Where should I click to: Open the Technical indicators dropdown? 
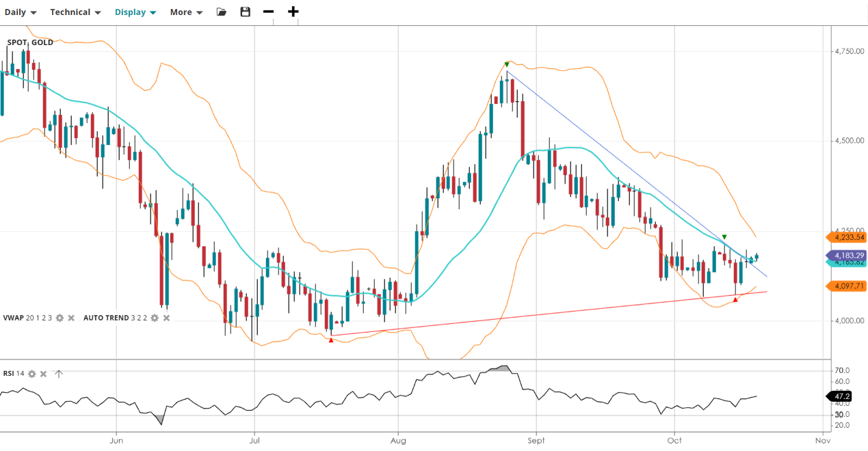[x=75, y=12]
